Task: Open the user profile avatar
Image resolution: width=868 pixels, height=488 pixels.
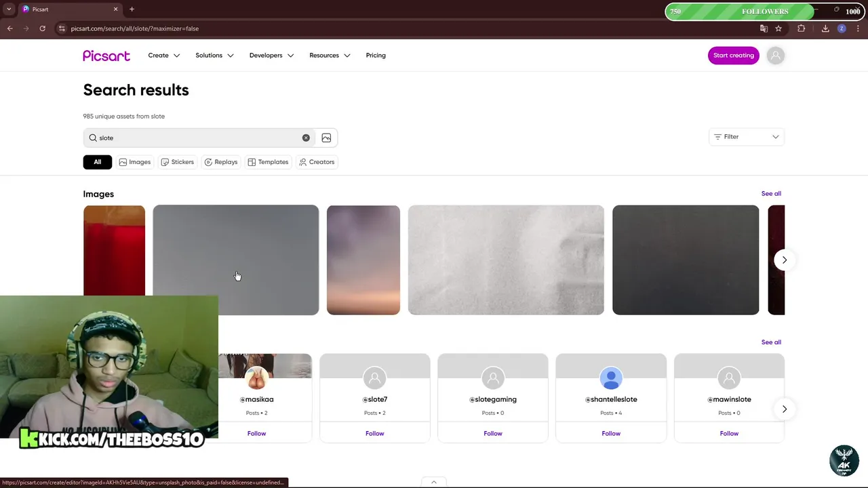Action: [776, 56]
